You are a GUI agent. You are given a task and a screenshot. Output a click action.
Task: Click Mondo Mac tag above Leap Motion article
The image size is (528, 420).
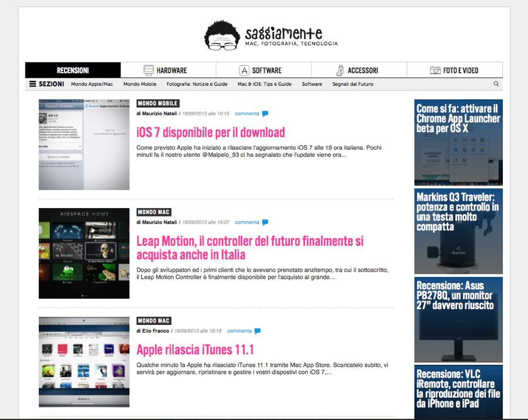tap(154, 212)
